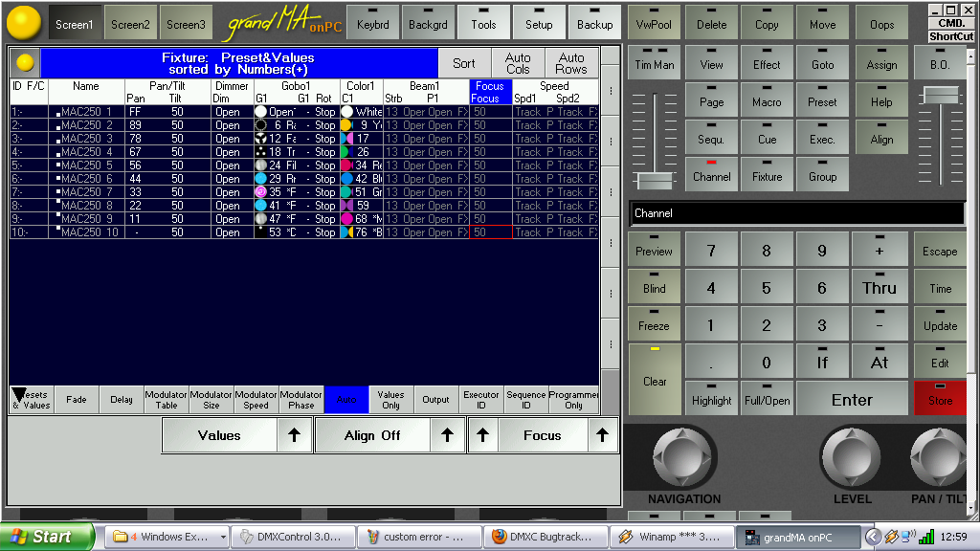Select the gobo icon in MAC250 3 row

tap(260, 139)
